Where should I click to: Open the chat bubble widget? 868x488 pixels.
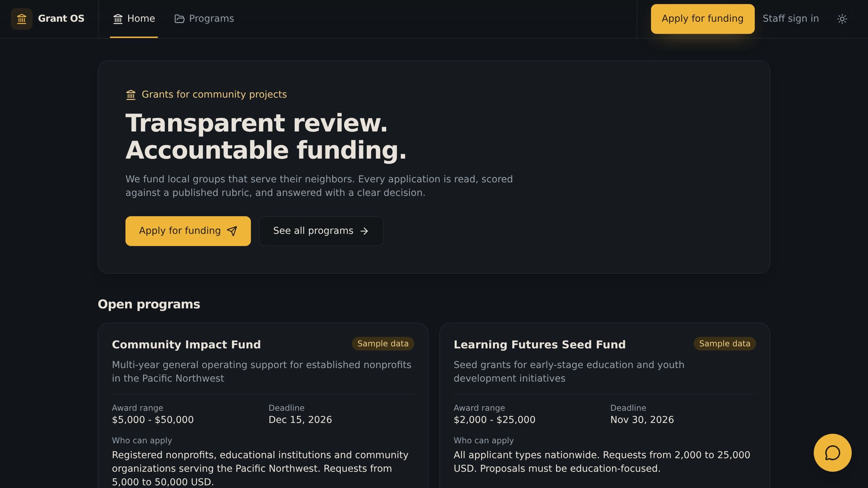[832, 453]
